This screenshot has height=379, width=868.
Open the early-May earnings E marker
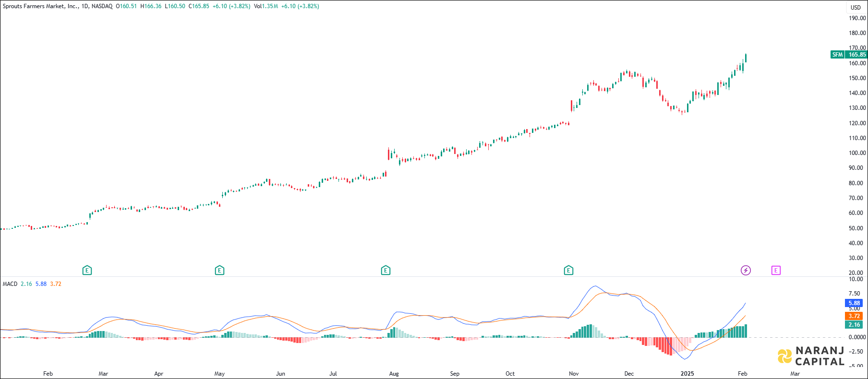click(x=219, y=271)
